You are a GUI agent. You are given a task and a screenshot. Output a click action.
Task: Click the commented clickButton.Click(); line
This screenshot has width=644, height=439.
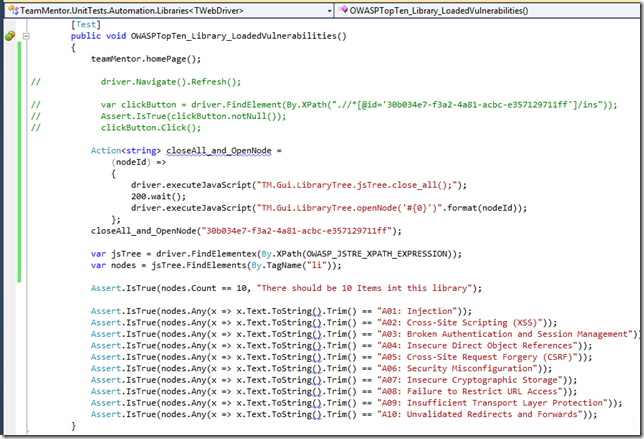point(151,128)
